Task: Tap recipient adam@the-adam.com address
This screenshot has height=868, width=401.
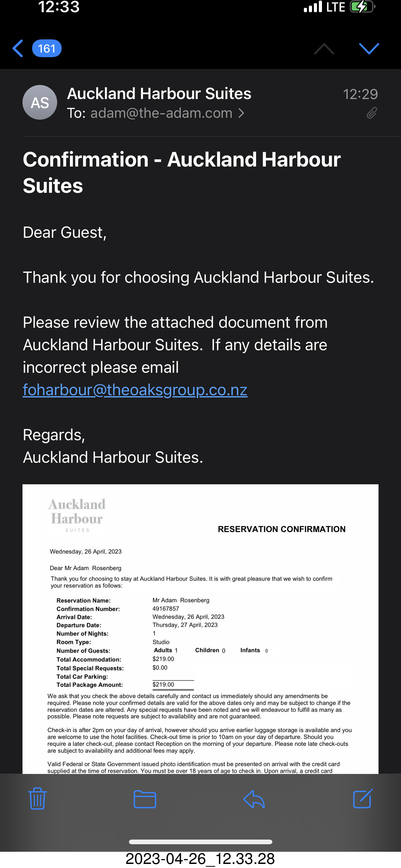Action: click(161, 113)
